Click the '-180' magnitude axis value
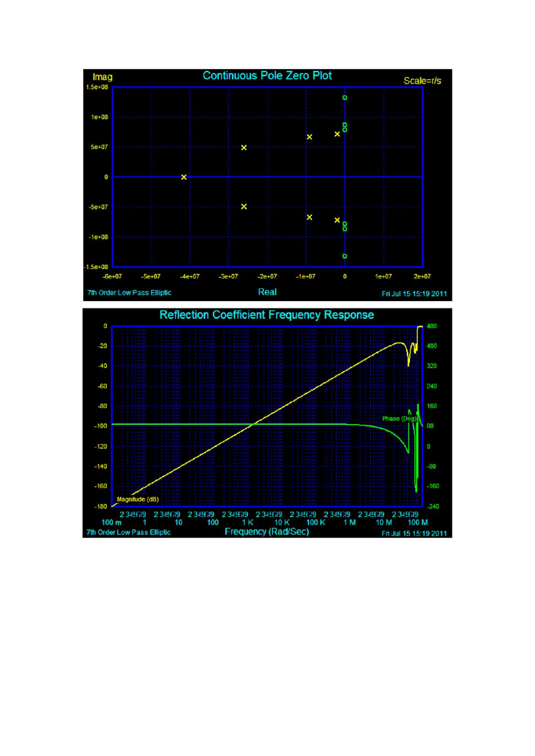Viewport: 535px width, 756px height. (x=101, y=506)
